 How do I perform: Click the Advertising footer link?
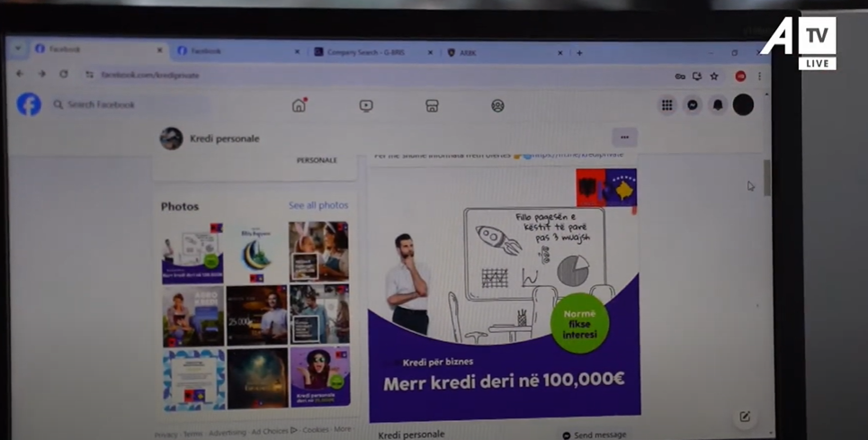tap(227, 432)
